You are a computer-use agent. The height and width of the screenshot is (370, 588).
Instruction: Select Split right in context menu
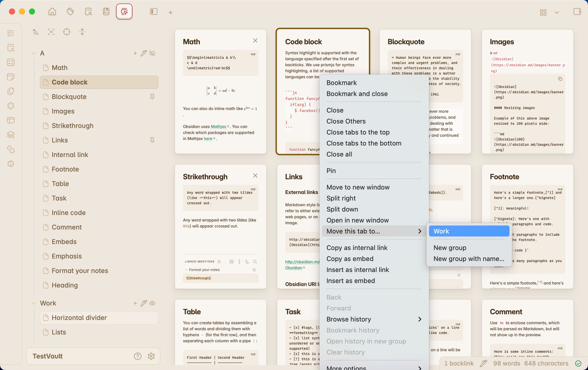pos(341,198)
